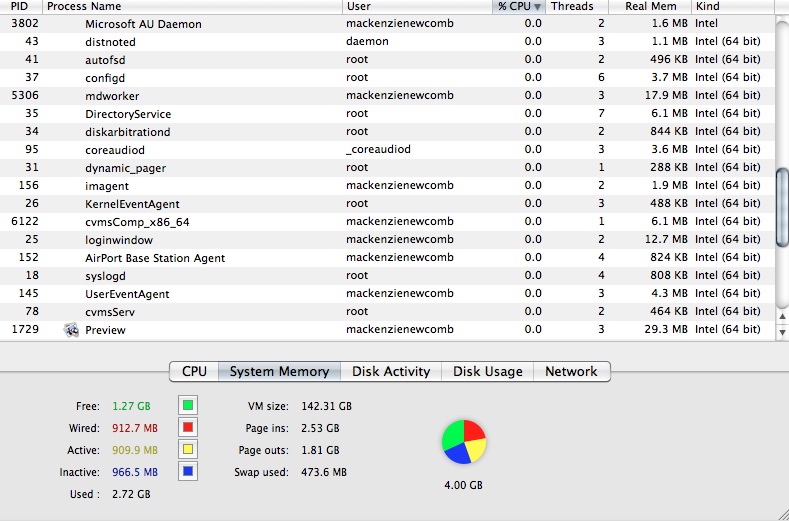Select the cvmsServ process row

387,312
